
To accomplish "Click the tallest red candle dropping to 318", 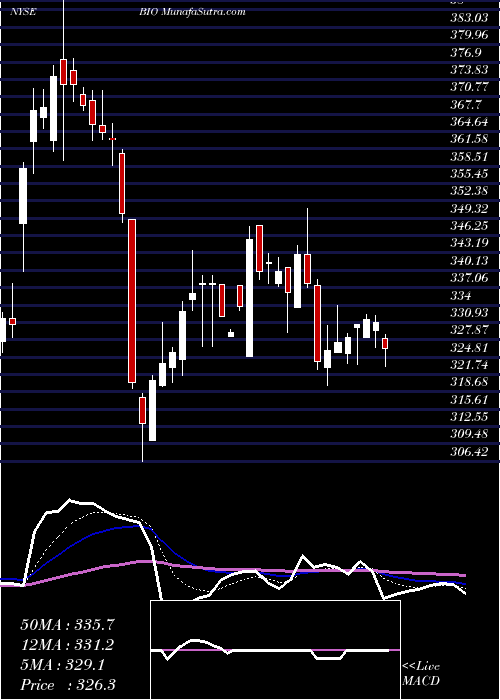I will point(132,301).
